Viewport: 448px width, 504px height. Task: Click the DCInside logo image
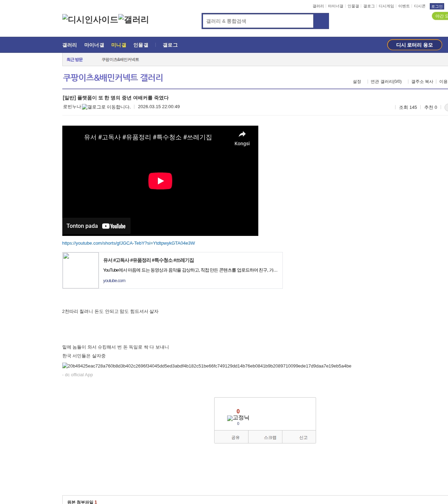click(x=90, y=20)
